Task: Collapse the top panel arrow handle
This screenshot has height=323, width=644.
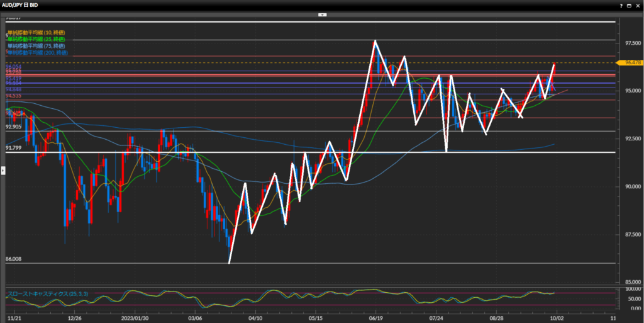Action: [322, 14]
